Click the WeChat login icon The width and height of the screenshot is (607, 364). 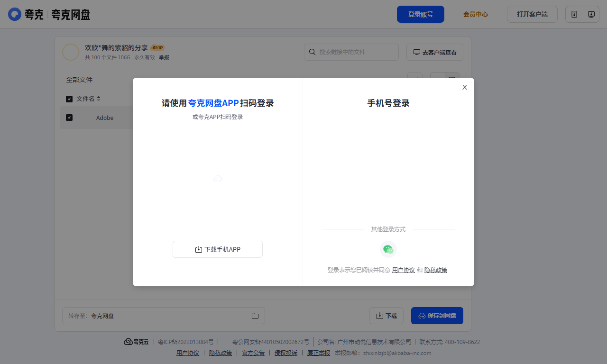tap(388, 249)
